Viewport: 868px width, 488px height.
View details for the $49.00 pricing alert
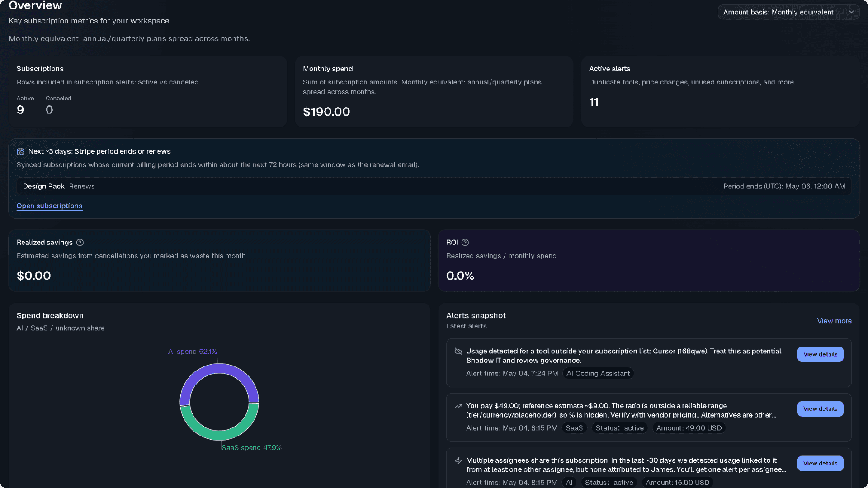(820, 409)
